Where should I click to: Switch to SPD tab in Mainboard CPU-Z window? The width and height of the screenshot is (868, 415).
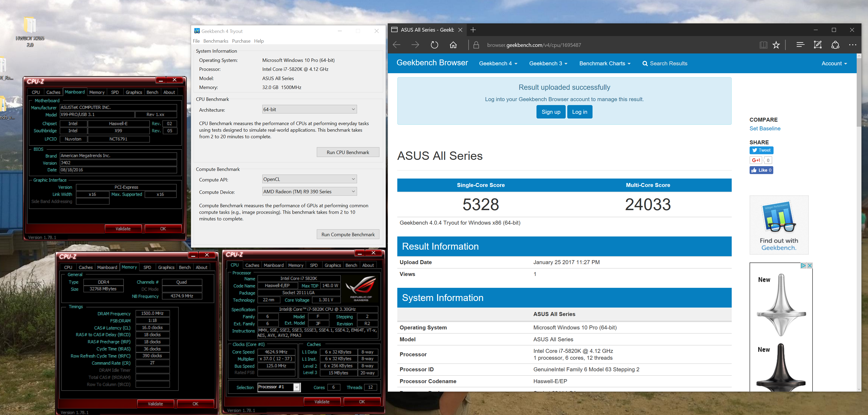tap(115, 92)
